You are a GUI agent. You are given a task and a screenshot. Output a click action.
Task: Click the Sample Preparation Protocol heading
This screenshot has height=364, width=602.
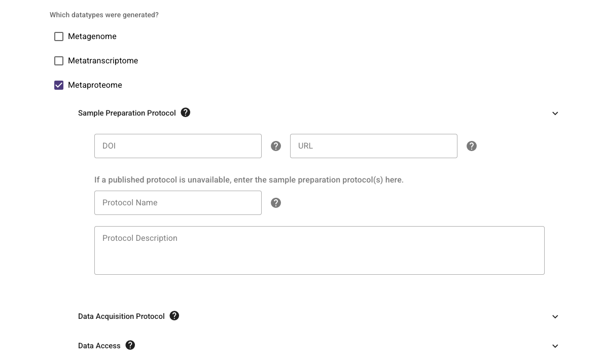[127, 113]
